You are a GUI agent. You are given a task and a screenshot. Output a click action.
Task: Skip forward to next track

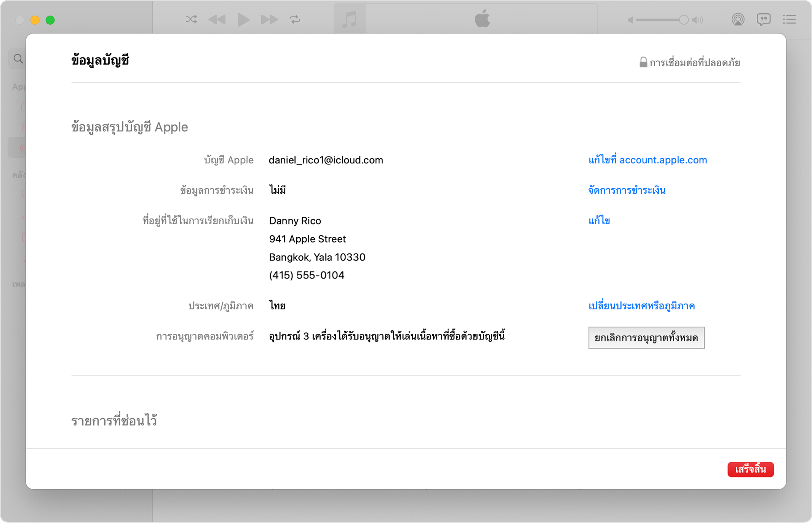coord(269,19)
